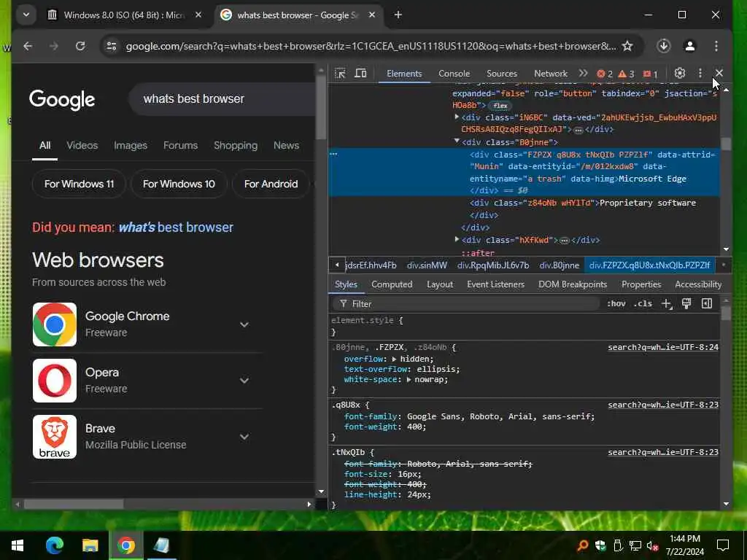Toggle the :hov element state button
This screenshot has height=560, width=747.
(x=616, y=304)
